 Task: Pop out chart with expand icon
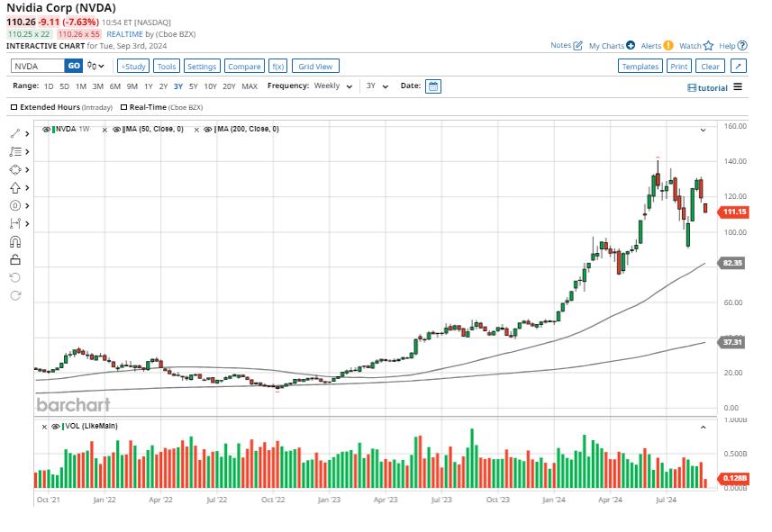pos(739,66)
